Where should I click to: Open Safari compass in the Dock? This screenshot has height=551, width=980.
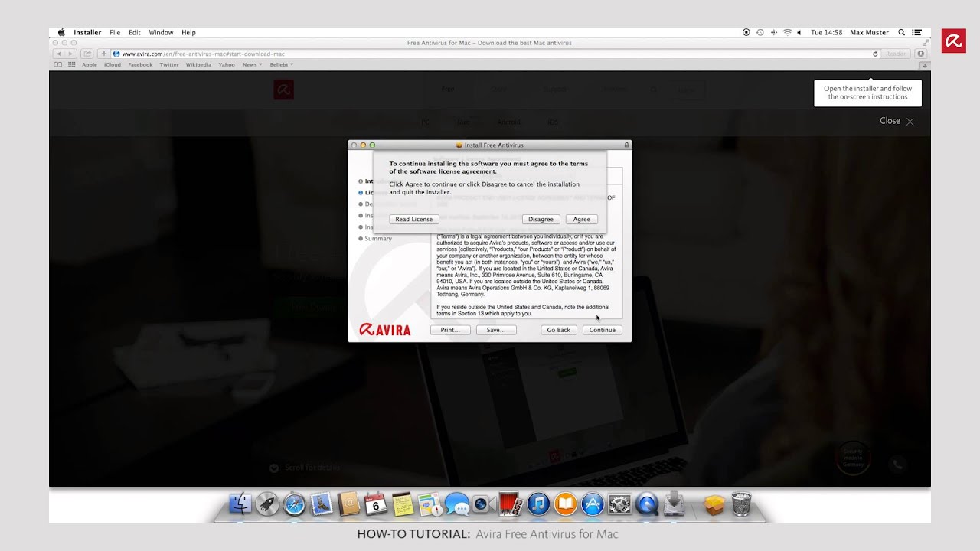tap(295, 504)
